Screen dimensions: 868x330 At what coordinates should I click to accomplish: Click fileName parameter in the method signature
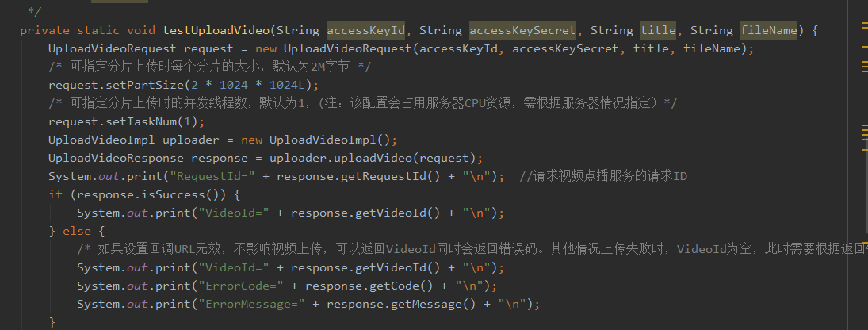tap(769, 31)
